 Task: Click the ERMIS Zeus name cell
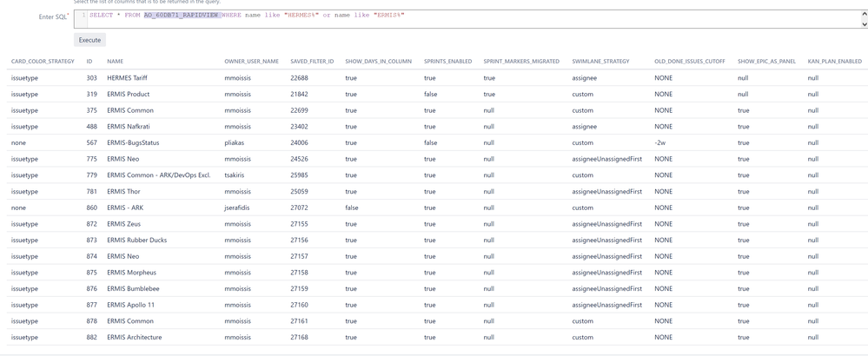124,224
